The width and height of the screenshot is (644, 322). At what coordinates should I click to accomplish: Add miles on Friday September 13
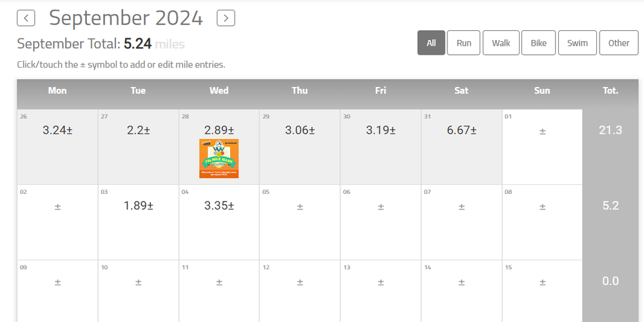380,283
